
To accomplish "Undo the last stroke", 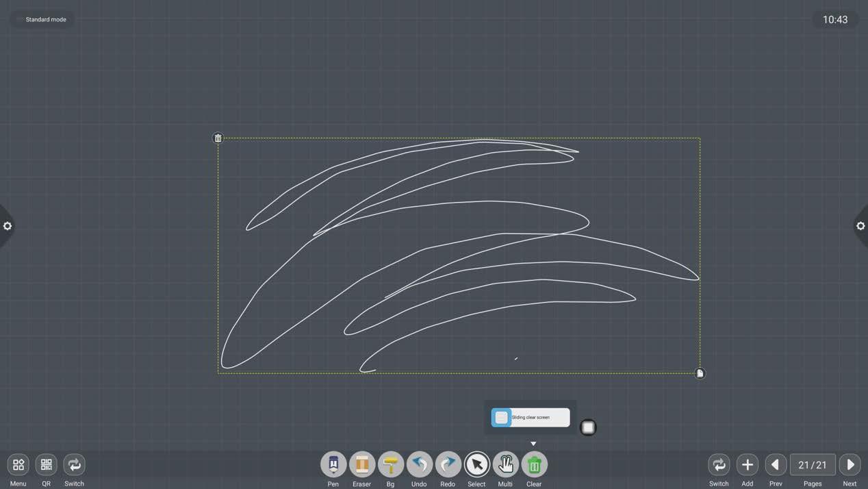I will [420, 464].
